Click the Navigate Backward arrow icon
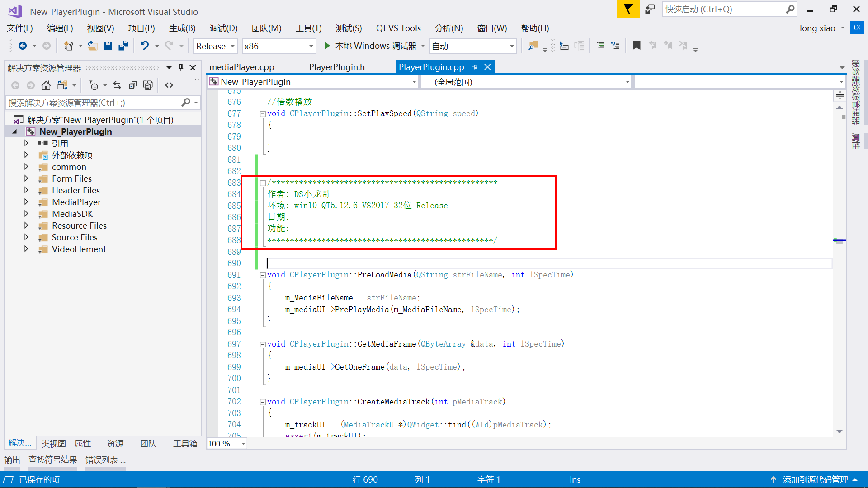868x488 pixels. click(x=22, y=46)
